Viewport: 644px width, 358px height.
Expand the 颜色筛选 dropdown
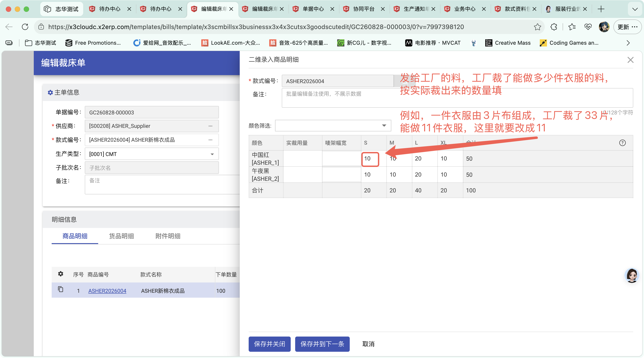coord(384,126)
